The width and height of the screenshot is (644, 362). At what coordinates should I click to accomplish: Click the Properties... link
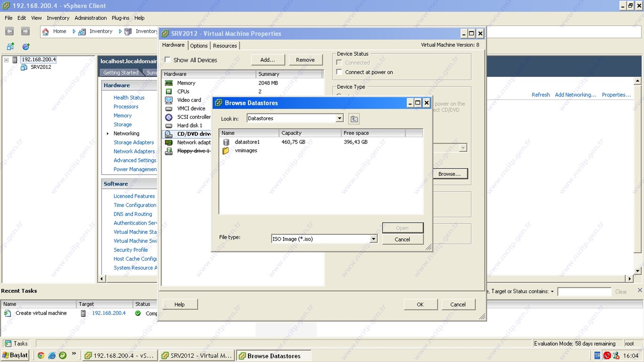pyautogui.click(x=616, y=95)
